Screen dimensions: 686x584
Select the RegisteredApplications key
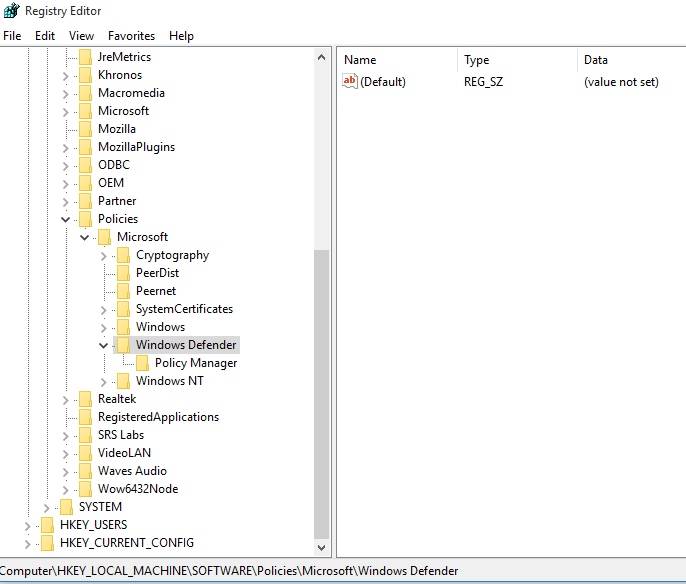[x=158, y=417]
